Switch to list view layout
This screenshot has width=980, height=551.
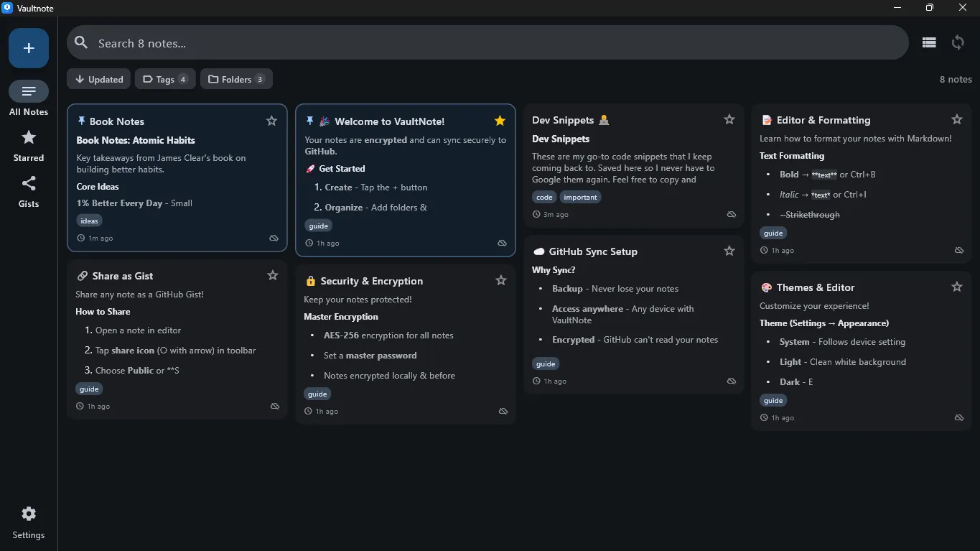[928, 42]
